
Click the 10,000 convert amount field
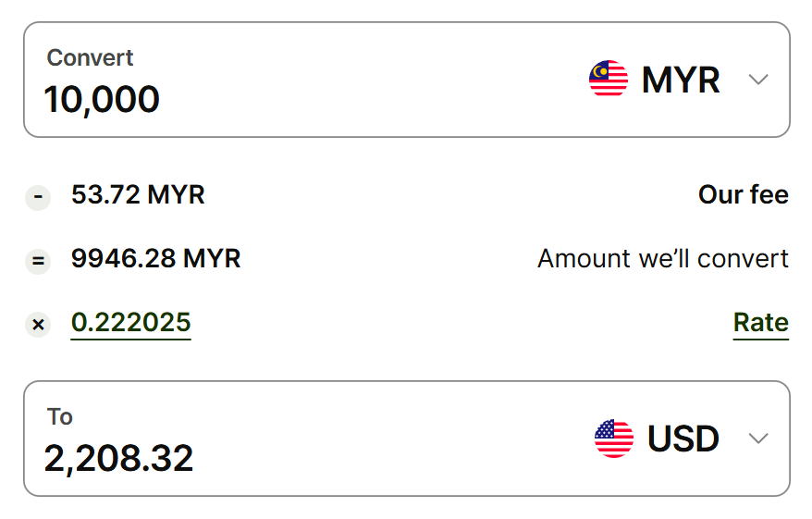coord(102,99)
